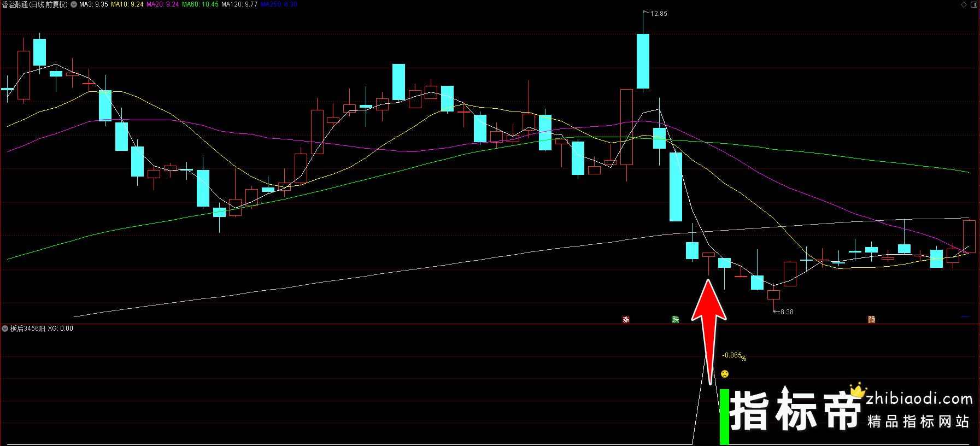Select the MA250: 8.30 label
980x446 pixels.
click(279, 4)
